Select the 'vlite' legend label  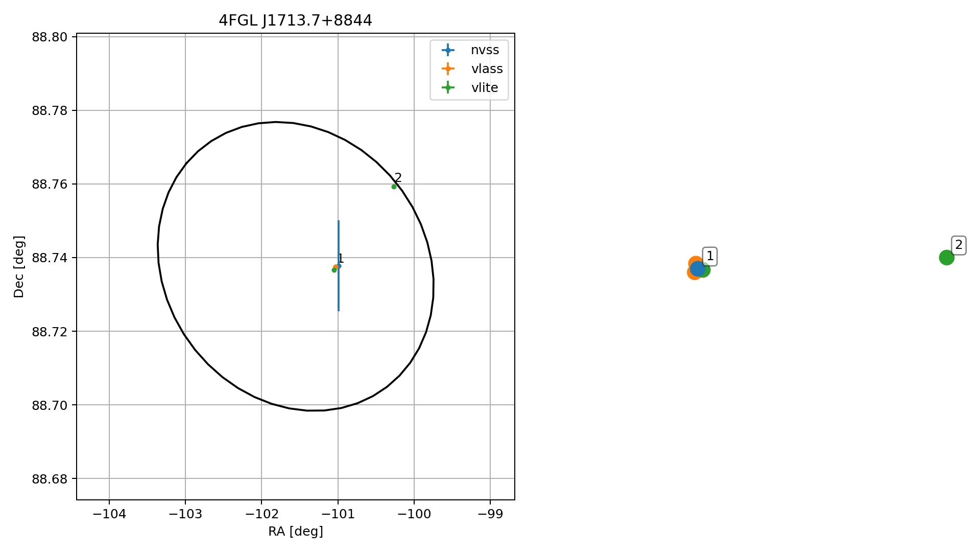(x=485, y=88)
